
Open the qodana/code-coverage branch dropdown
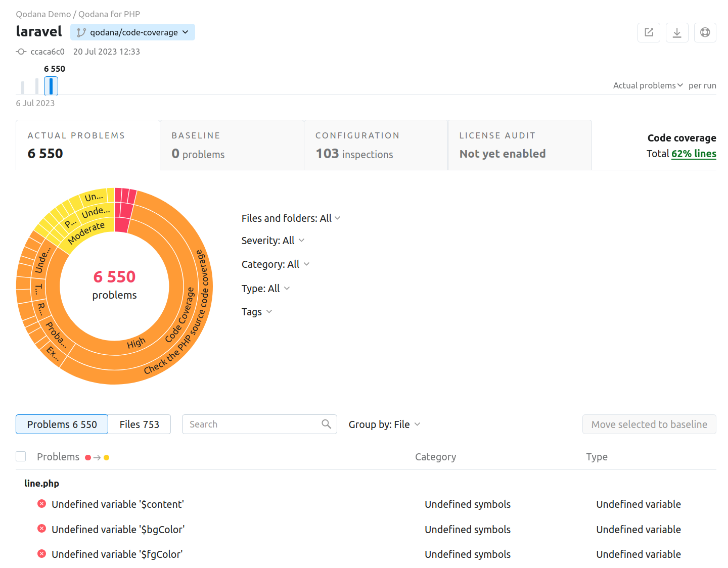point(132,32)
